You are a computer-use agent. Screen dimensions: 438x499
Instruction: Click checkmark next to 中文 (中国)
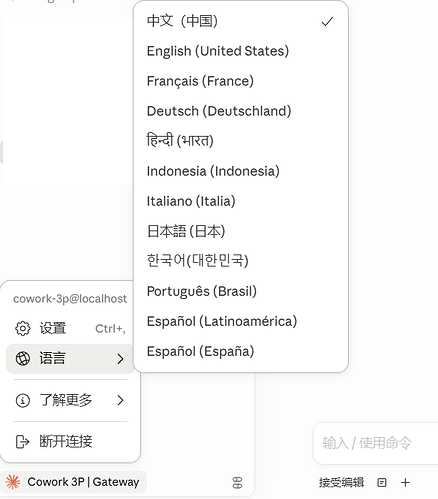pyautogui.click(x=327, y=22)
